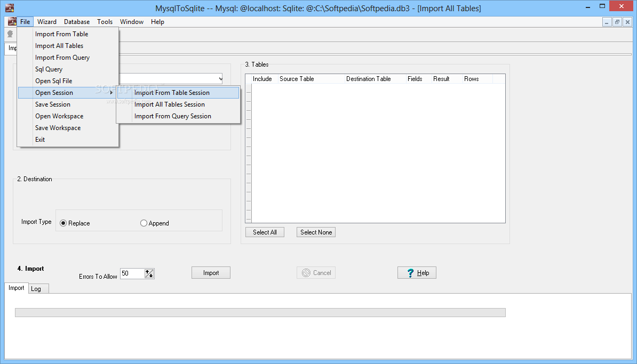637x364 pixels.
Task: Choose Import All Tables Session submenu item
Action: coord(178,104)
